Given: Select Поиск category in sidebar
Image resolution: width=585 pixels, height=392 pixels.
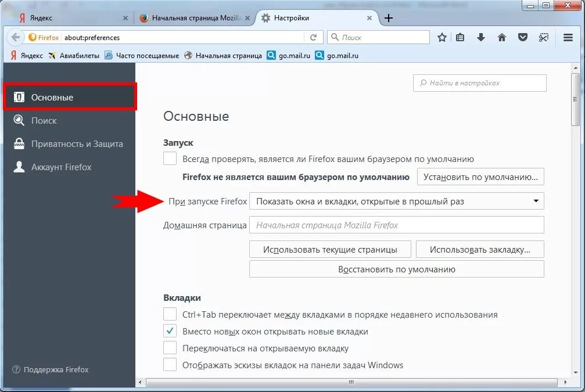Looking at the screenshot, I should 70,120.
